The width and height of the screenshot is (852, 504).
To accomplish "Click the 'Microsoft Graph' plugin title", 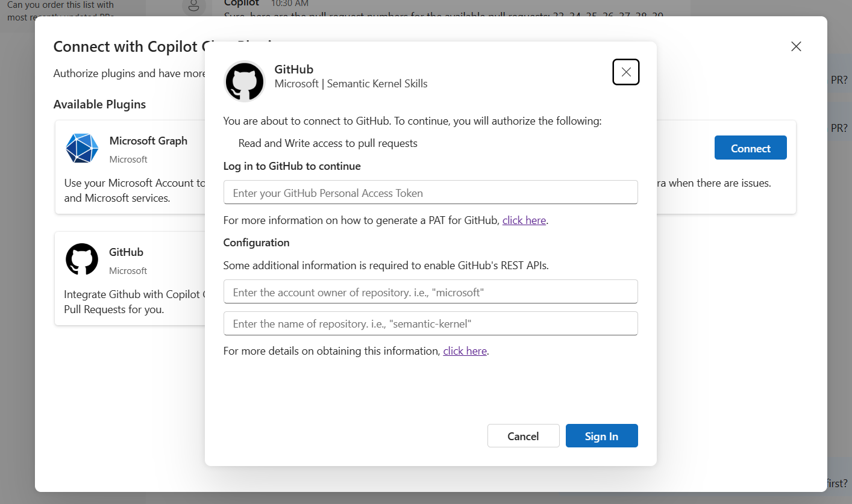I will pos(148,141).
